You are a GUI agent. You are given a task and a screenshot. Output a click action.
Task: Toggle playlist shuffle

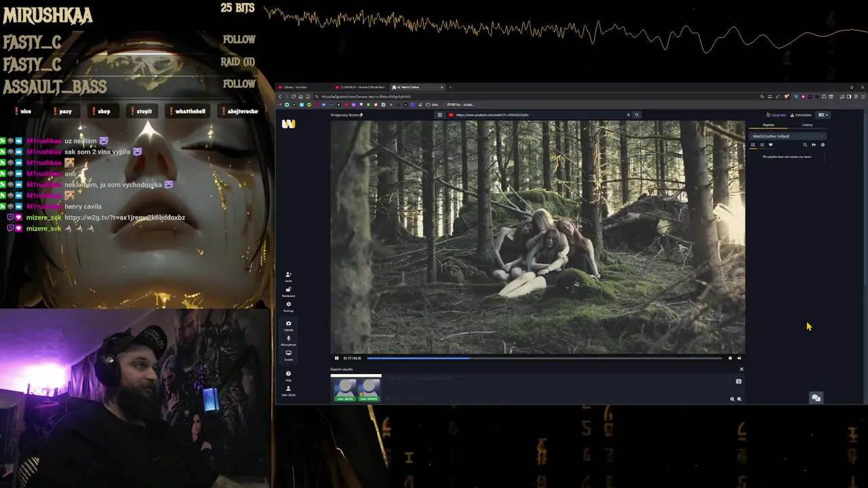(x=762, y=145)
